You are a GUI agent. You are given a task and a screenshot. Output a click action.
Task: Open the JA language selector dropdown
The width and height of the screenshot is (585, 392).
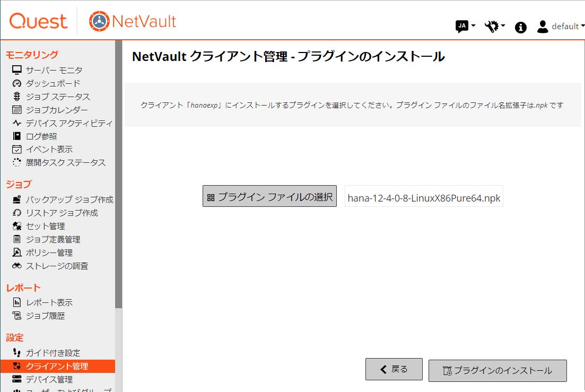(465, 26)
